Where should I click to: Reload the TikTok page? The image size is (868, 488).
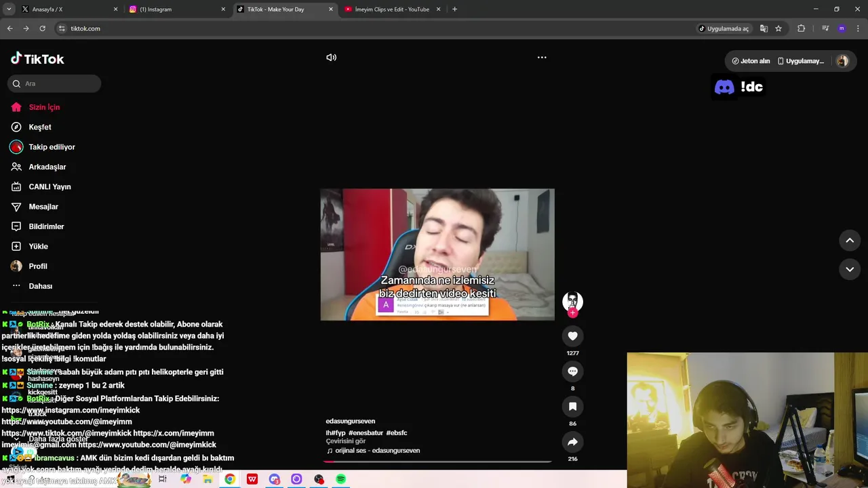(x=42, y=28)
